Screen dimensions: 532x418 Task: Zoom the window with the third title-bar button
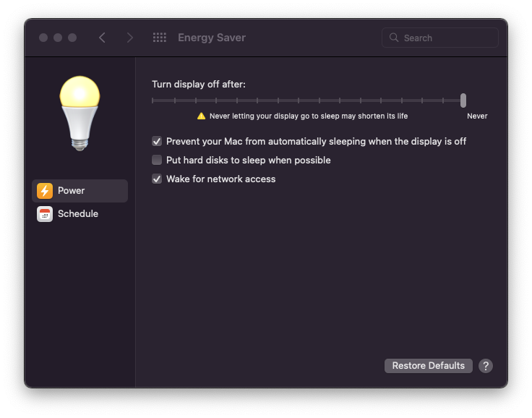(72, 38)
